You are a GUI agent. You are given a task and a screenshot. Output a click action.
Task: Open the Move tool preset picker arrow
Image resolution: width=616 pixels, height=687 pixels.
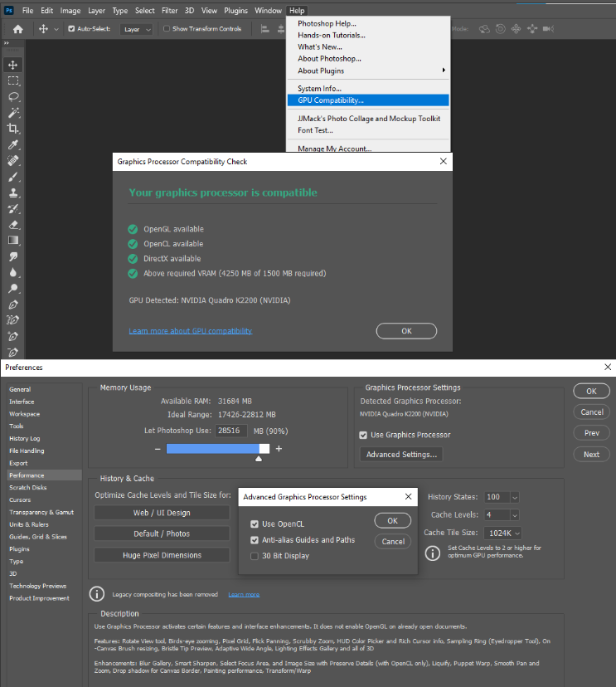56,29
